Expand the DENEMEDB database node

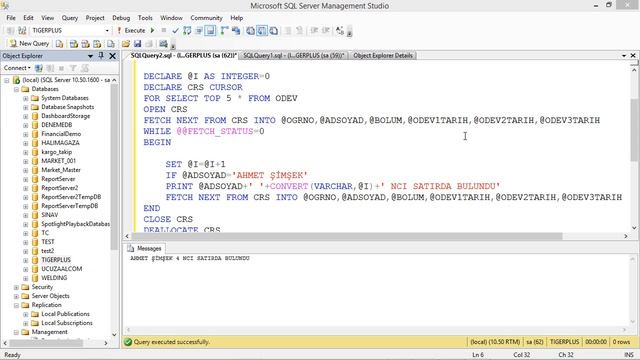(26, 125)
